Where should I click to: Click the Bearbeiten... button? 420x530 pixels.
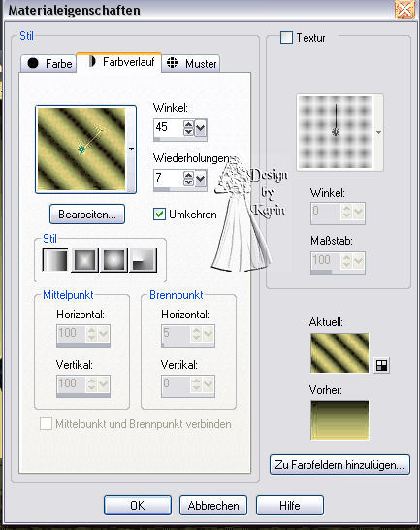tap(87, 215)
